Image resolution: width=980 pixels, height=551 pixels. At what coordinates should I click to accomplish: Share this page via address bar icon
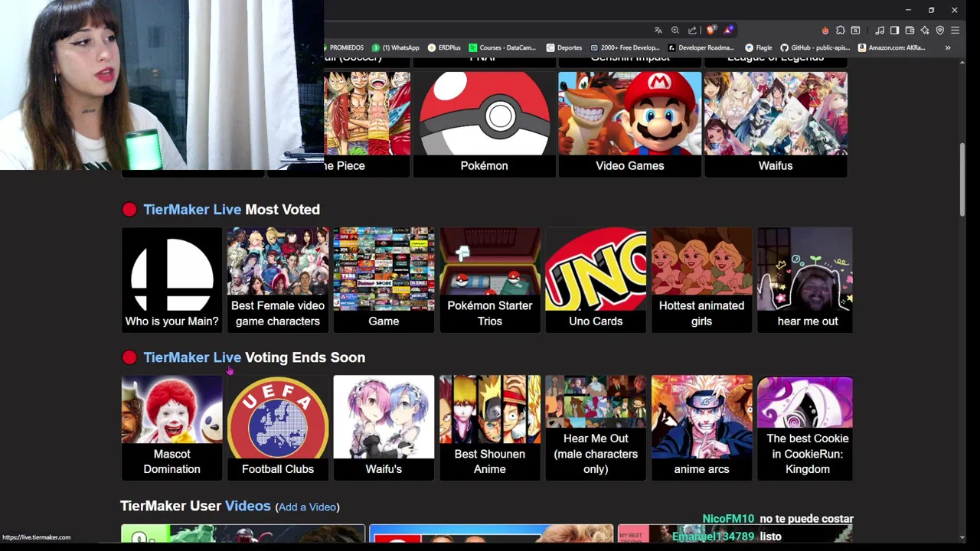pyautogui.click(x=693, y=31)
